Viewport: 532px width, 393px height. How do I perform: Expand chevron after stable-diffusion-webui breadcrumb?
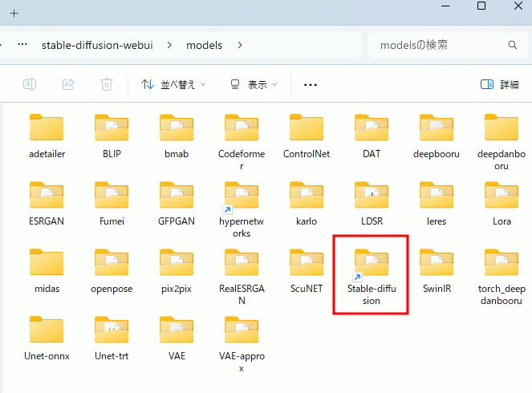(169, 45)
